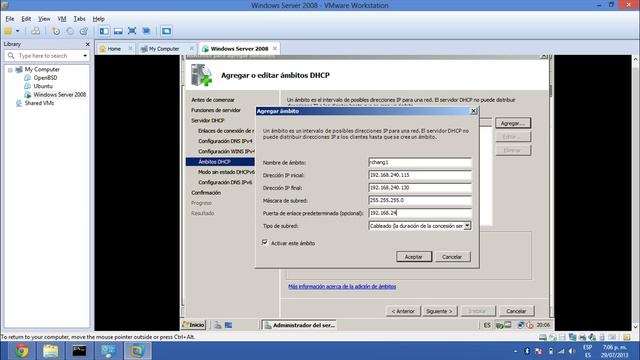The image size is (640, 360).
Task: Toggle the thumbnail bar toolbar icon
Action: (x=118, y=31)
